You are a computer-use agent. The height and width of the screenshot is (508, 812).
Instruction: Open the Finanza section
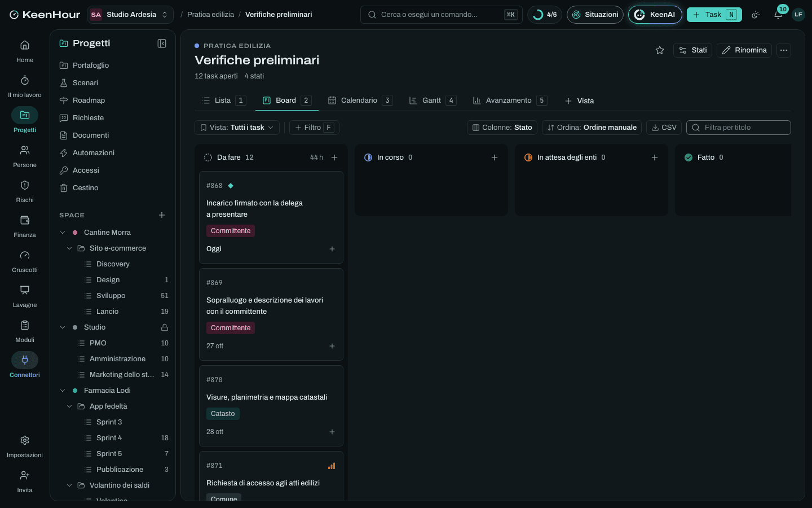tap(25, 226)
